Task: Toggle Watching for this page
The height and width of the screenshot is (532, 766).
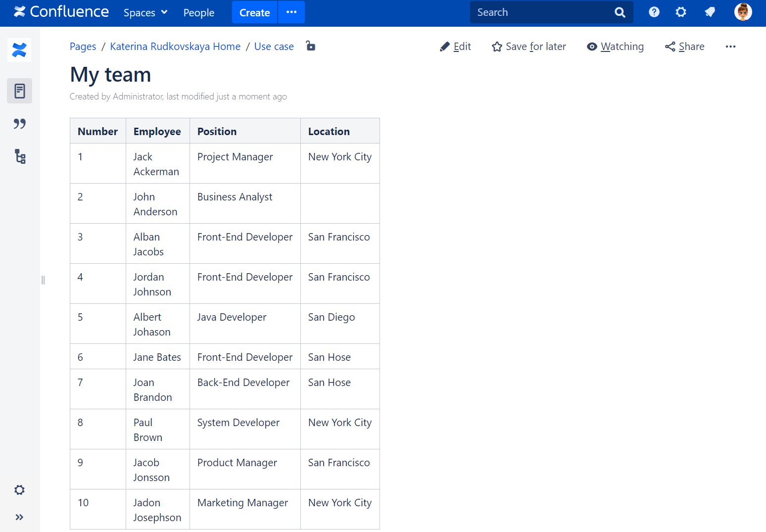Action: click(x=615, y=47)
